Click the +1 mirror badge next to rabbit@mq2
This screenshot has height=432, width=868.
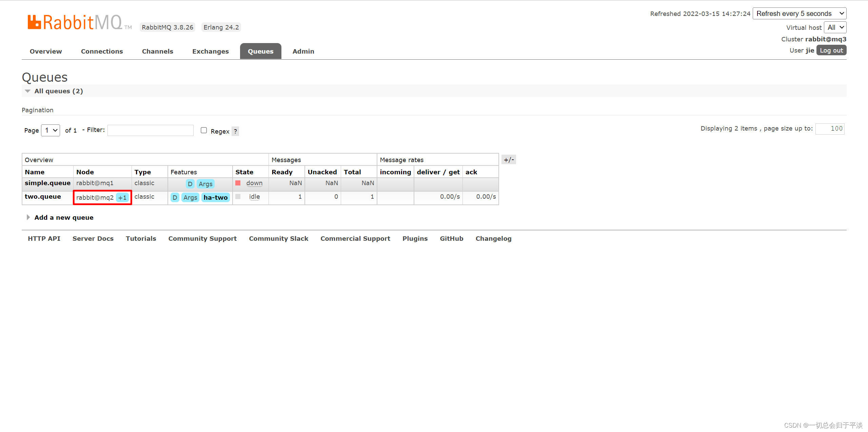[x=122, y=197]
